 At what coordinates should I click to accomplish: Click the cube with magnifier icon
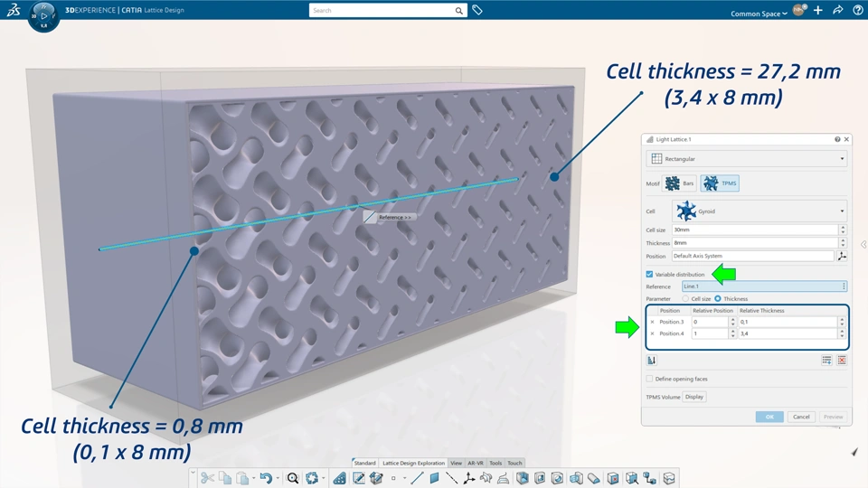632,478
